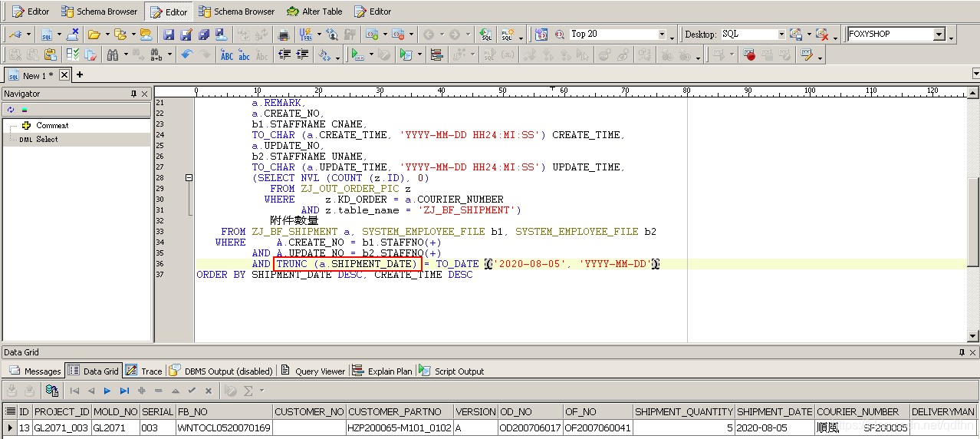Viewport: 980px width, 439px height.
Task: Click the FB_NO column header
Action: coord(224,411)
